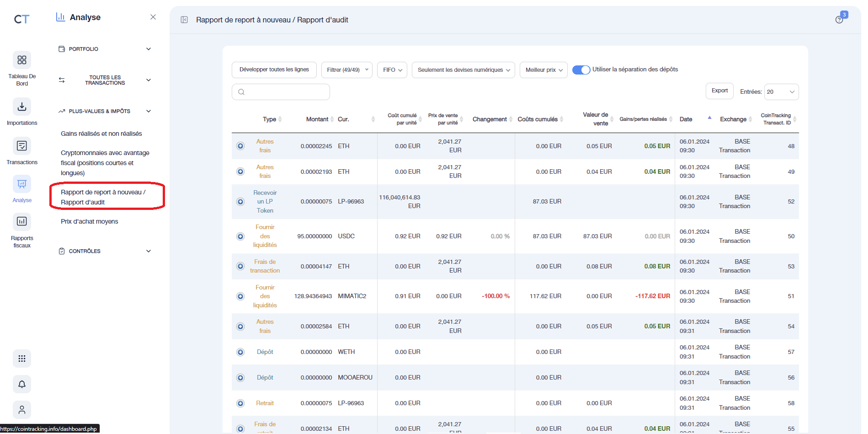This screenshot has width=868, height=434.
Task: Expand the first 'Autres frais' row
Action: point(240,146)
